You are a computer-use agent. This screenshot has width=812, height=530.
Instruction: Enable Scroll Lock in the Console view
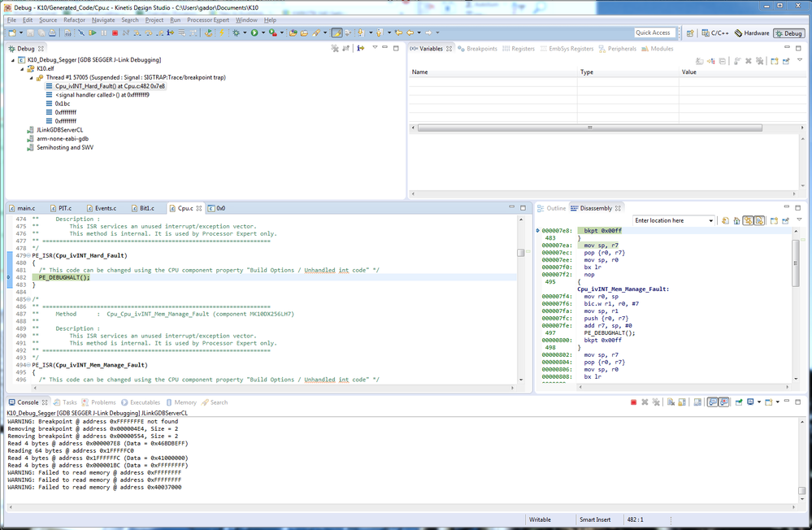coord(682,400)
